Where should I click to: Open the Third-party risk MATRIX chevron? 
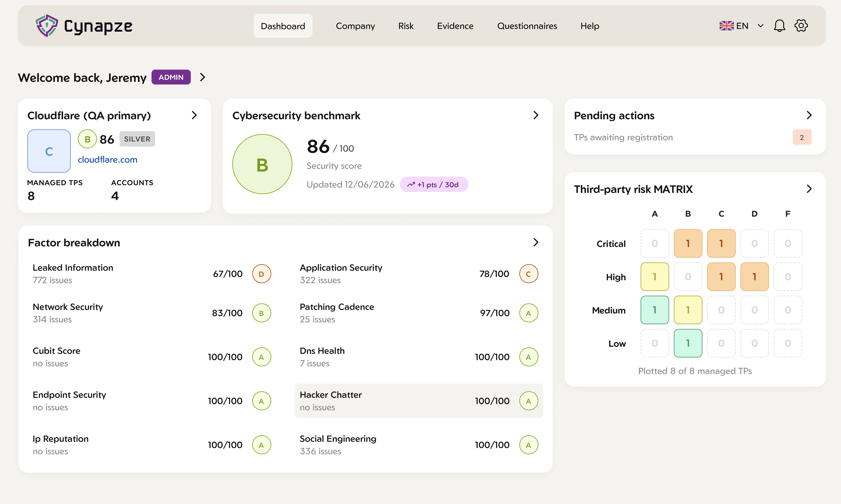[x=809, y=189]
